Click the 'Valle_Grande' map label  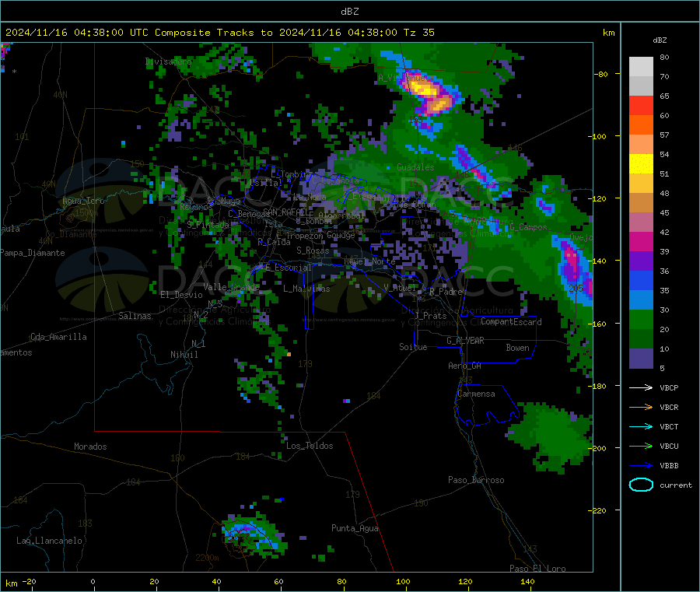(231, 287)
